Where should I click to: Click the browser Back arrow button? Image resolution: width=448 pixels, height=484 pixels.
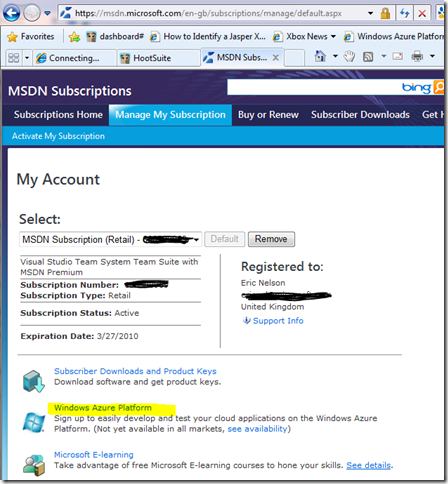click(x=11, y=13)
